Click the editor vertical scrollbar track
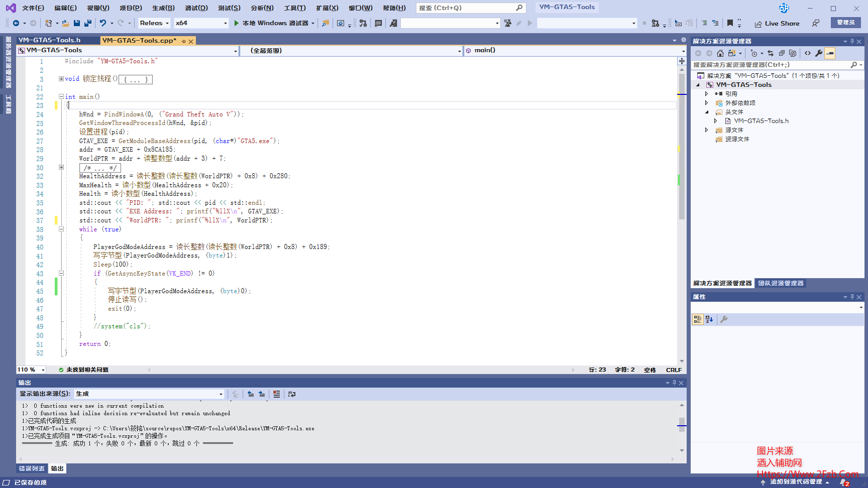 682,281
